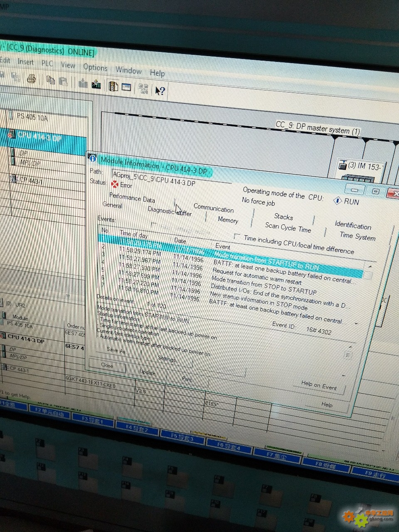Click the F4 blue function key button
Viewport: 399px width, 532px height.
[x=137, y=429]
